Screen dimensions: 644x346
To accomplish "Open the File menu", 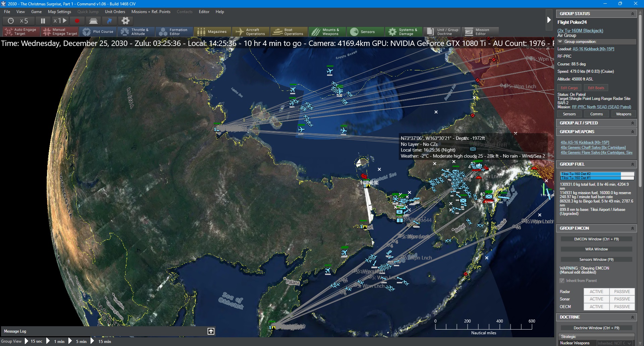I will [7, 12].
